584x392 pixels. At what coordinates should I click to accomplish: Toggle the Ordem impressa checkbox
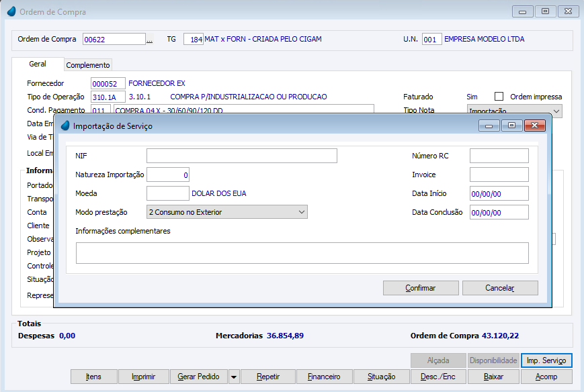(499, 97)
